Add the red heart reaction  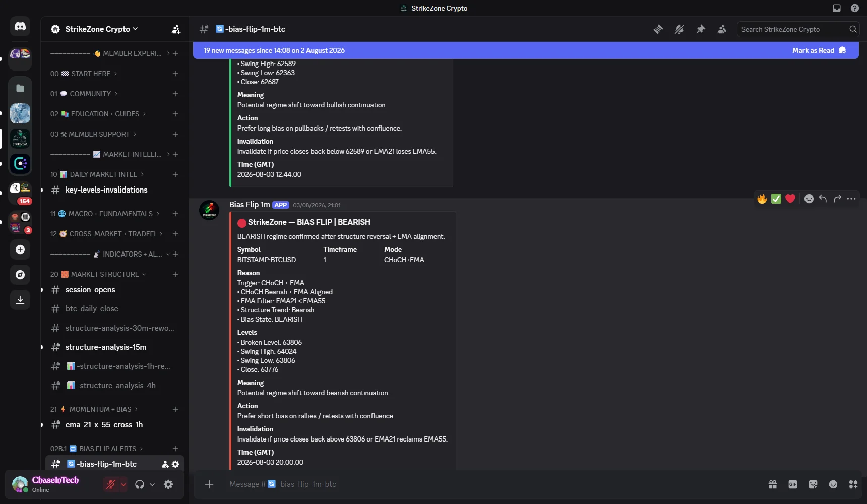790,199
